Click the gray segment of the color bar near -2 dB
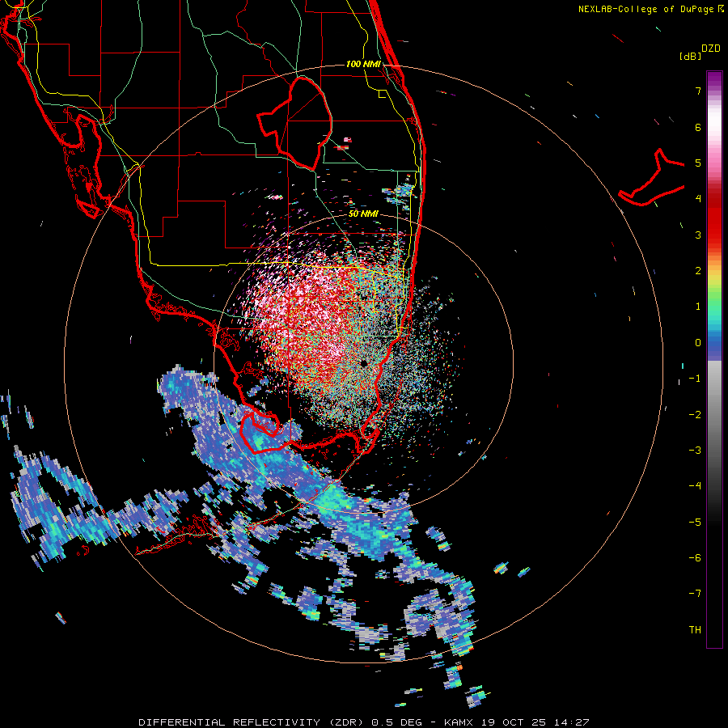Viewport: 728px width, 728px height. click(x=714, y=415)
